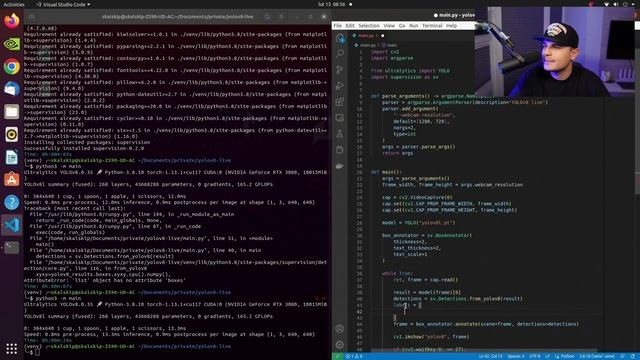Open the Selection menu in VS Code

369,26
